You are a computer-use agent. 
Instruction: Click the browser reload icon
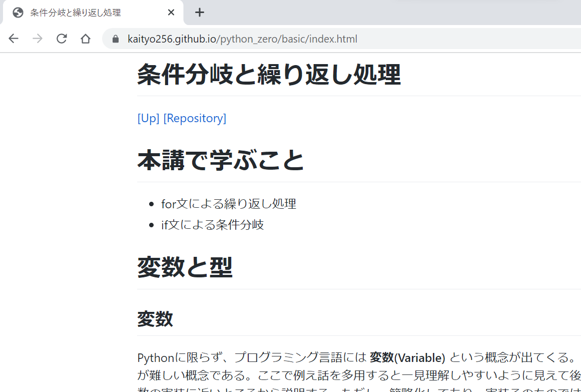61,39
